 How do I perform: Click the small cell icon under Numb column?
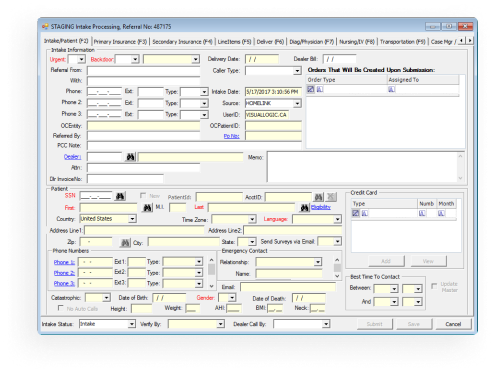coord(422,213)
